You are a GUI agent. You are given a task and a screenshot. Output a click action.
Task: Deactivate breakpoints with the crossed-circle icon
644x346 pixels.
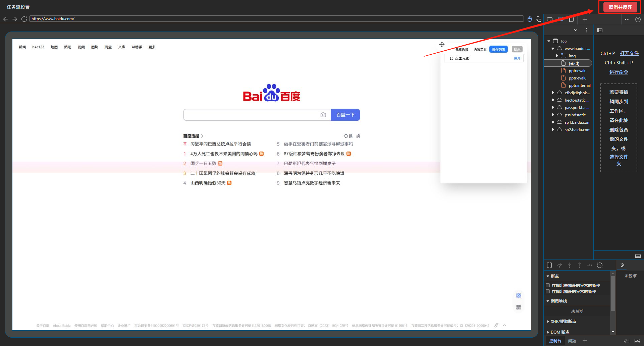[x=600, y=265]
